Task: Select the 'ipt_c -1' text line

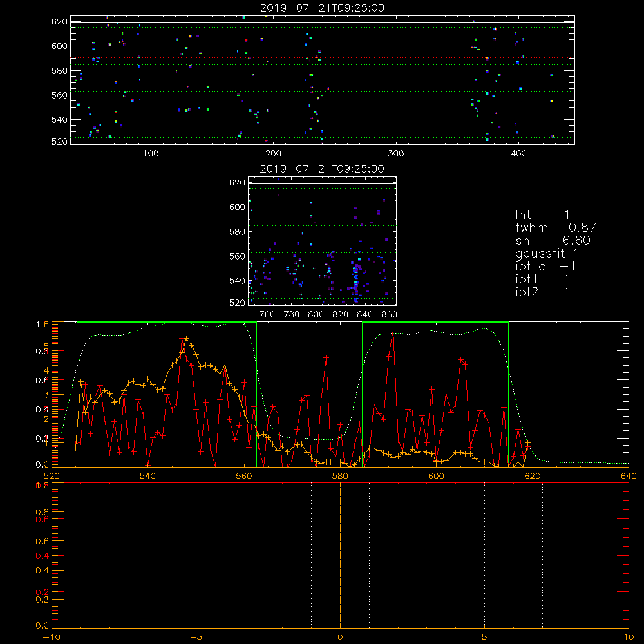Action: click(545, 267)
